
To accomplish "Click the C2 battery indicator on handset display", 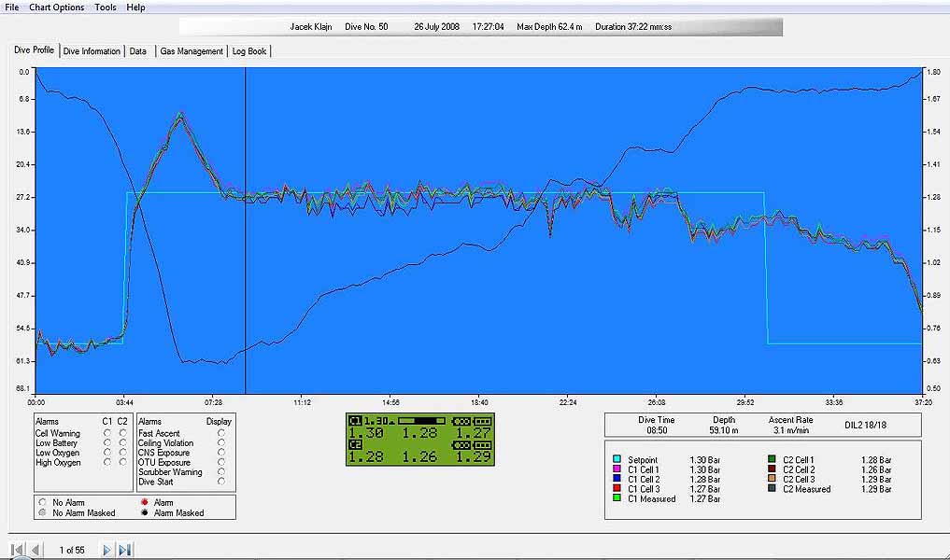I will [482, 445].
